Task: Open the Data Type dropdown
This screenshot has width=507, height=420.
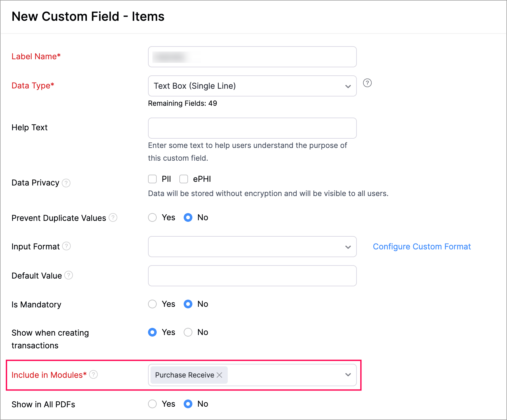Action: [x=252, y=86]
